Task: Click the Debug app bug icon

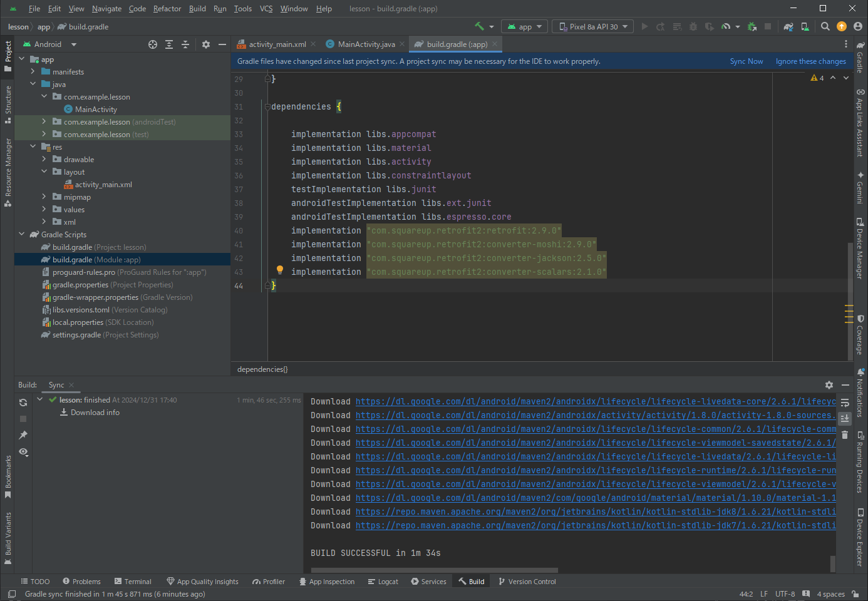Action: [x=693, y=26]
